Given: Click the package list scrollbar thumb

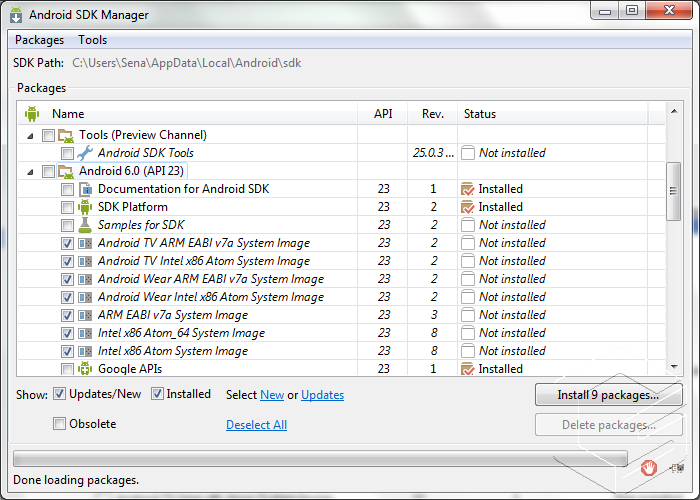Looking at the screenshot, I should (x=673, y=191).
